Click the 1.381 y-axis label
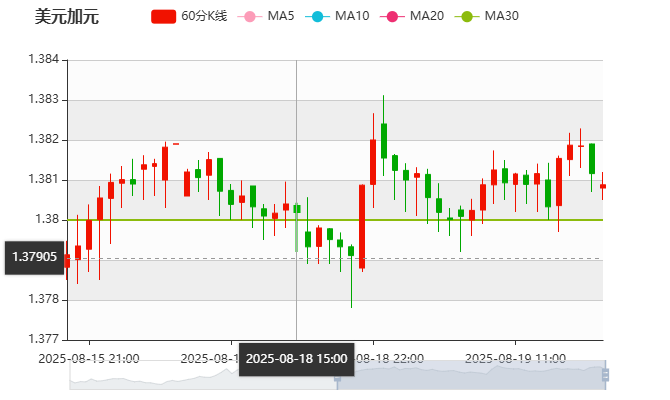 click(x=44, y=179)
